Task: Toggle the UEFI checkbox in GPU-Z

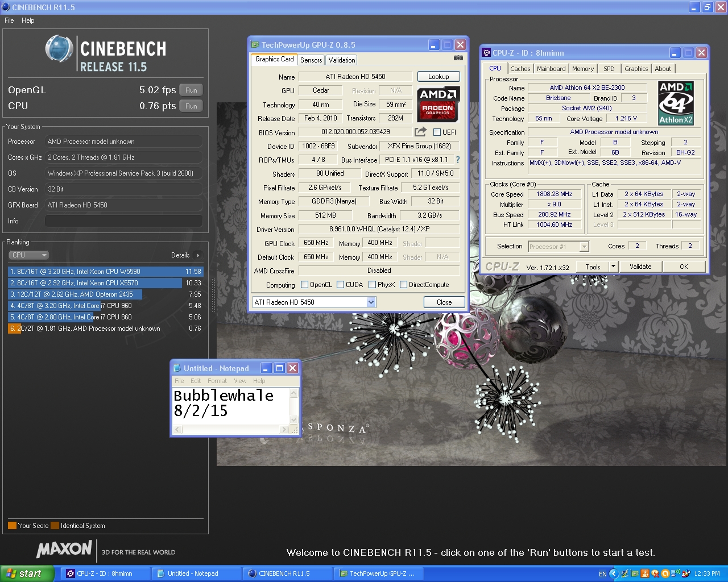Action: (x=437, y=132)
